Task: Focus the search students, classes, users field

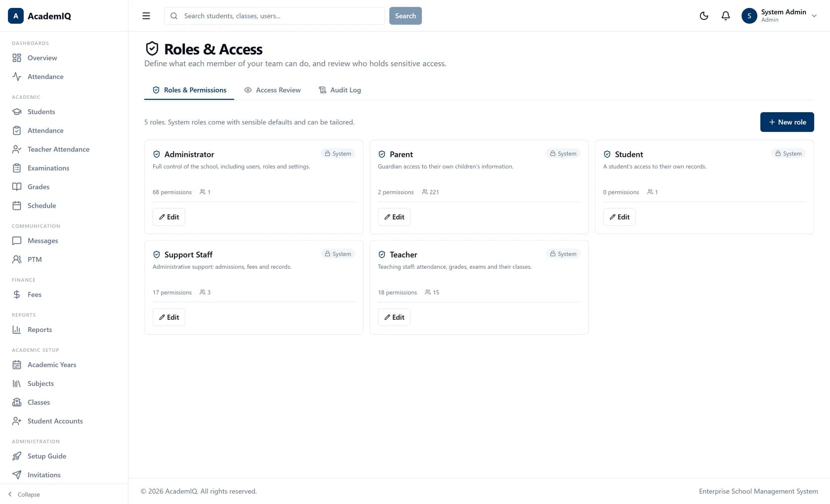Action: click(x=275, y=16)
